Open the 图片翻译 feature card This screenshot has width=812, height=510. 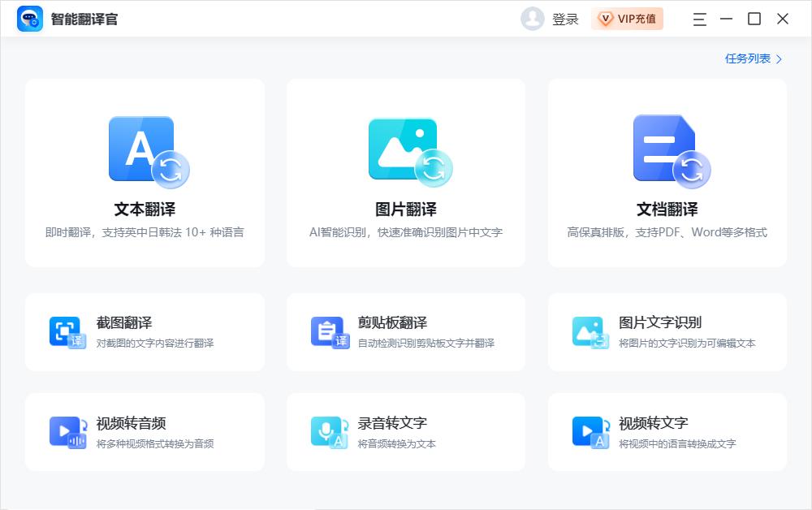(x=406, y=172)
